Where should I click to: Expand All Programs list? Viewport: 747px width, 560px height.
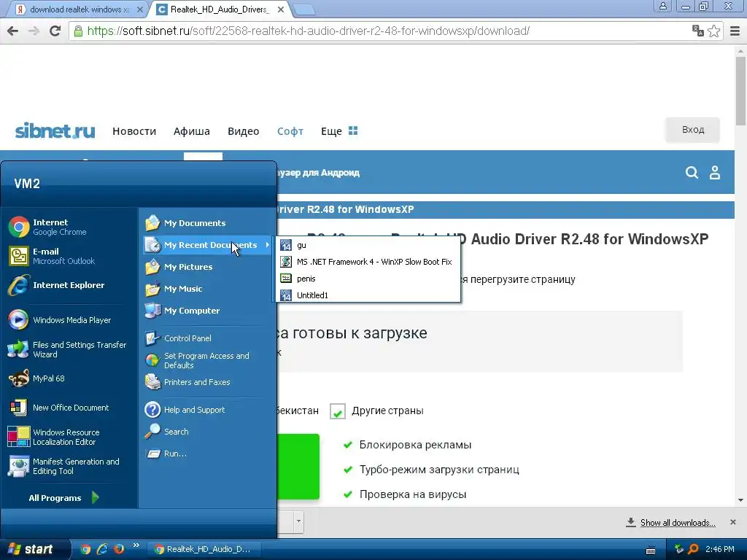coord(64,497)
